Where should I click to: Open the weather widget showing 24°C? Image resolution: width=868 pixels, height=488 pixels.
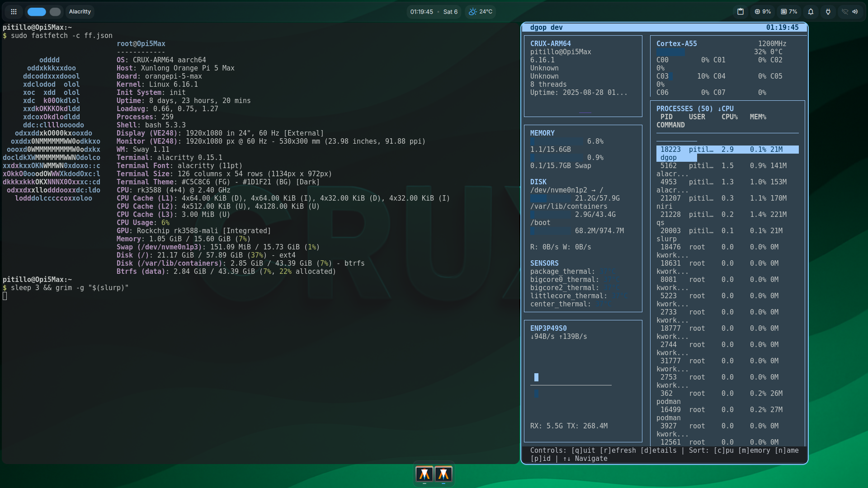[x=481, y=12]
